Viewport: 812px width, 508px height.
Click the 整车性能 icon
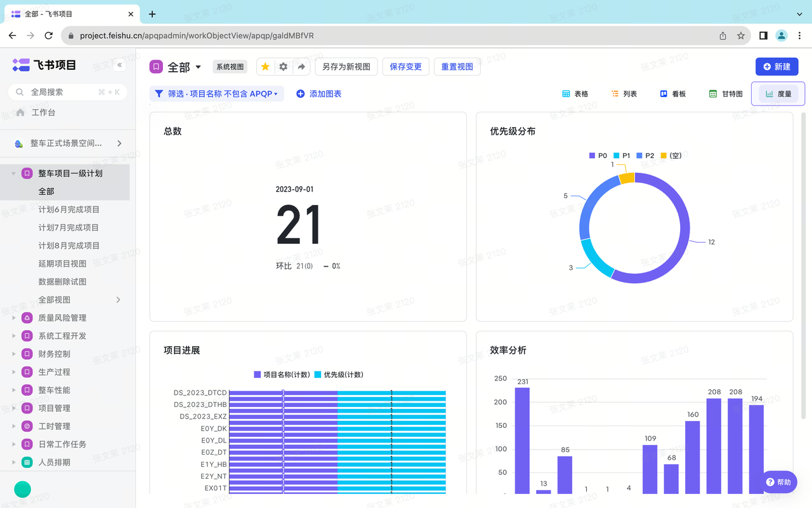[x=27, y=390]
